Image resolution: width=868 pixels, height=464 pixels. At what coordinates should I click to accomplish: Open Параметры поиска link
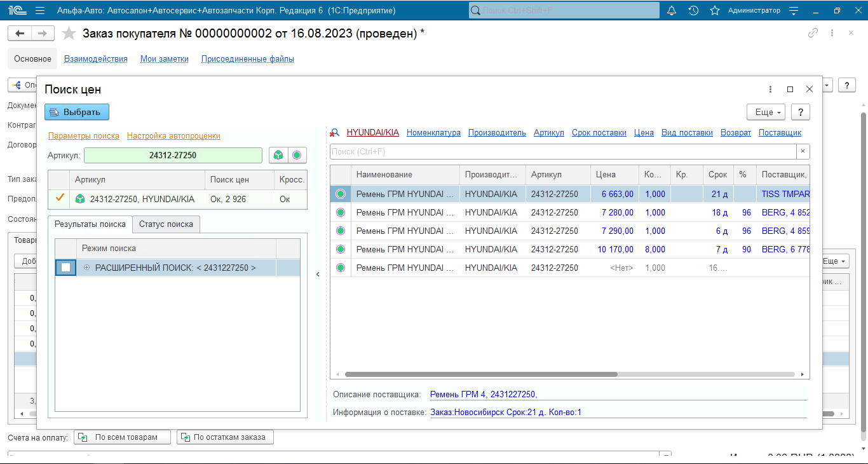[84, 135]
